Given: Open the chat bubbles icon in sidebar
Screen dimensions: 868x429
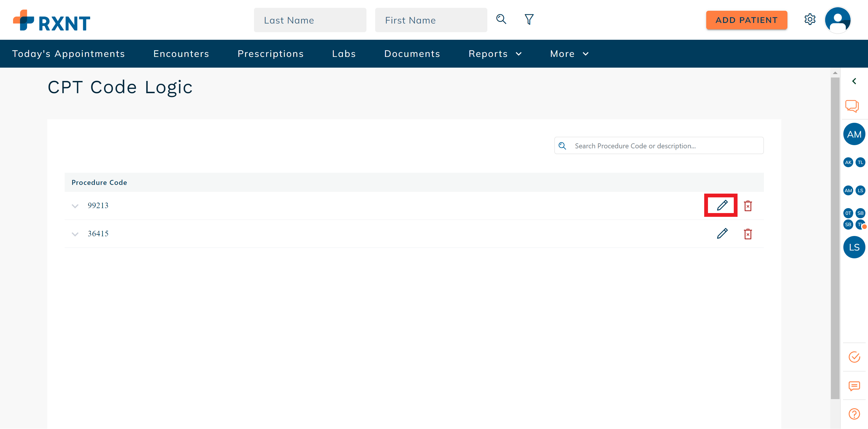Looking at the screenshot, I should tap(851, 106).
